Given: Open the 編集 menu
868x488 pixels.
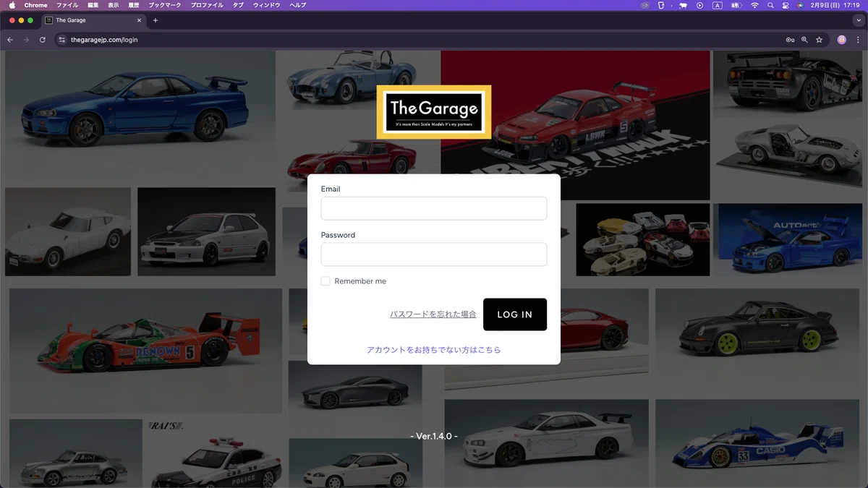Looking at the screenshot, I should pos(93,5).
